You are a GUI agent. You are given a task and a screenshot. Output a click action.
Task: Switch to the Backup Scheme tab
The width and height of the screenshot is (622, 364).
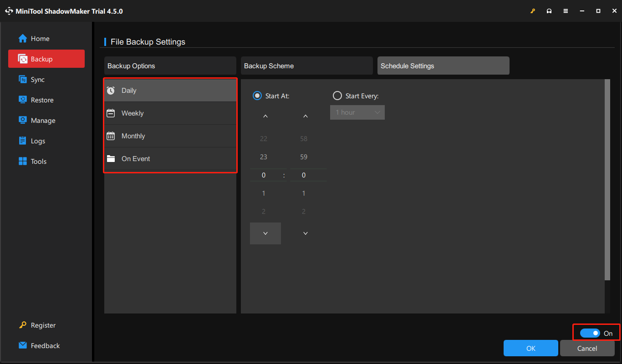point(306,66)
